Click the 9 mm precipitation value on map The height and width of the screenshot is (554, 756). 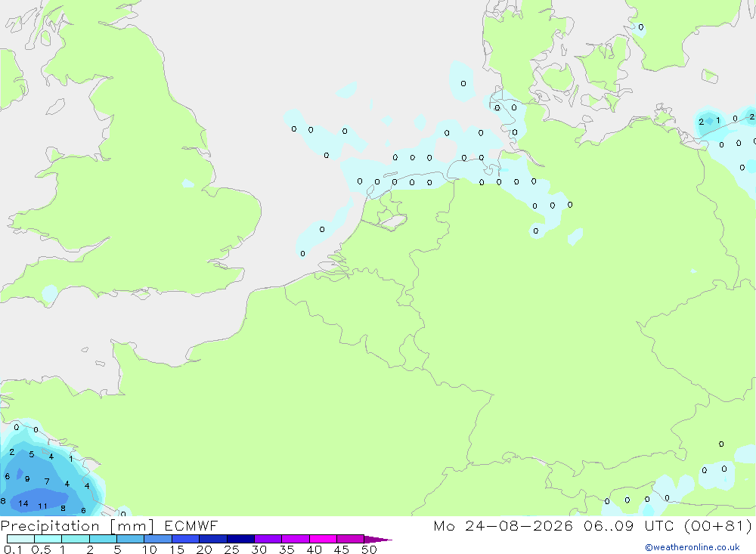click(x=27, y=478)
